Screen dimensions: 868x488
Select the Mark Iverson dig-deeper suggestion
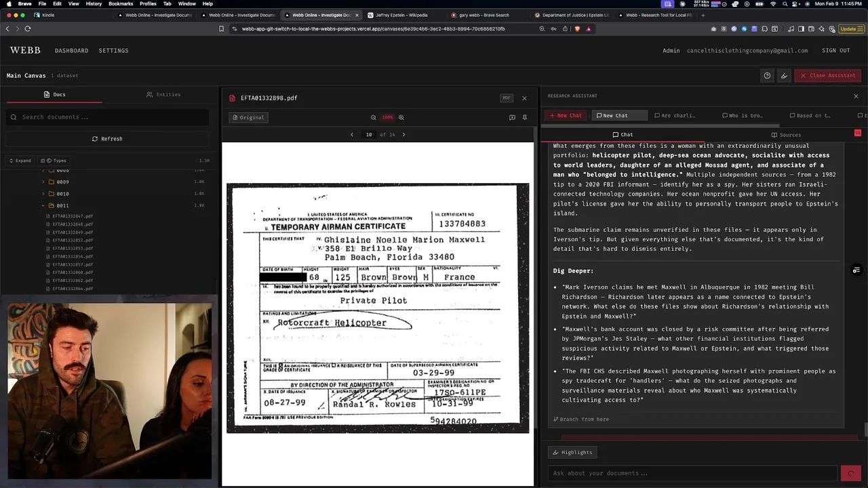(695, 302)
